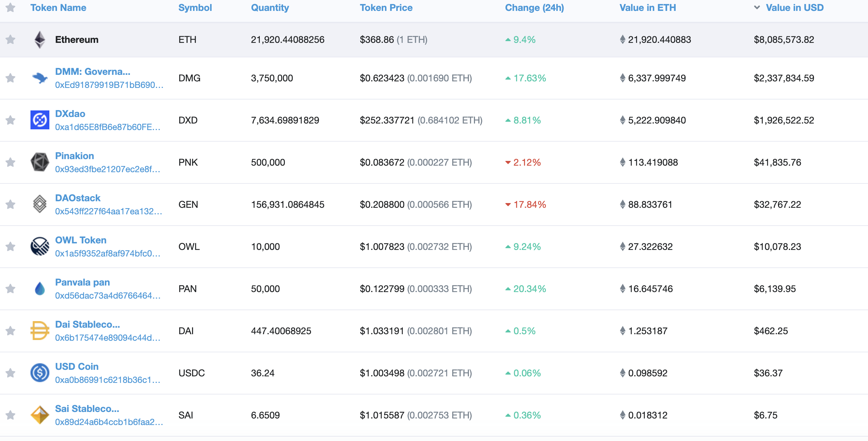Click the OWL Token logo
This screenshot has width=868, height=441.
pos(40,246)
